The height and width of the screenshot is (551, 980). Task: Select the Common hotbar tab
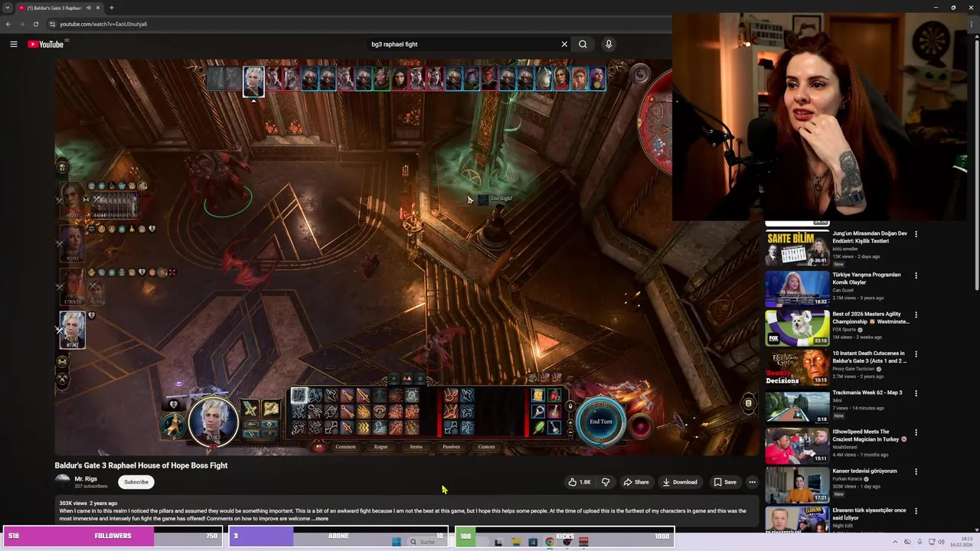click(345, 447)
